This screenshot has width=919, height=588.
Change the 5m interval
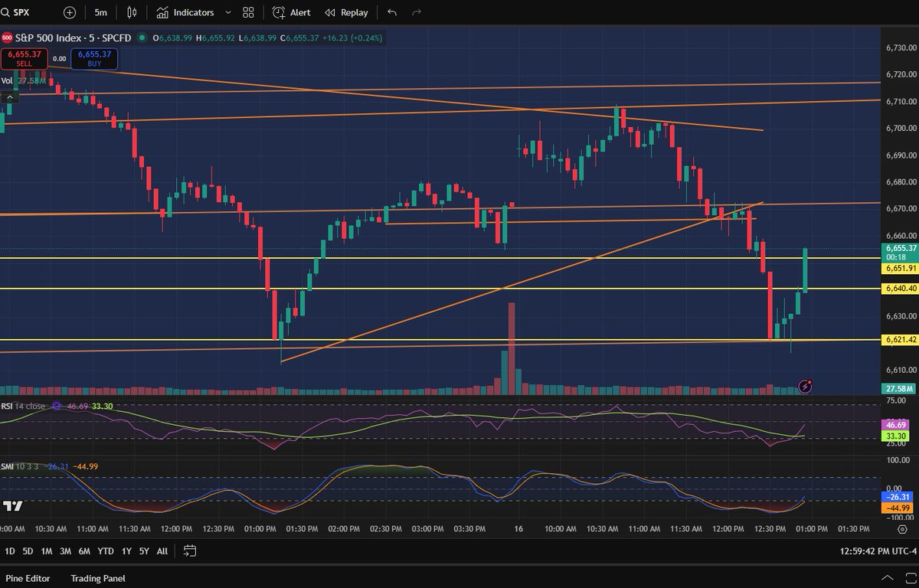(101, 12)
